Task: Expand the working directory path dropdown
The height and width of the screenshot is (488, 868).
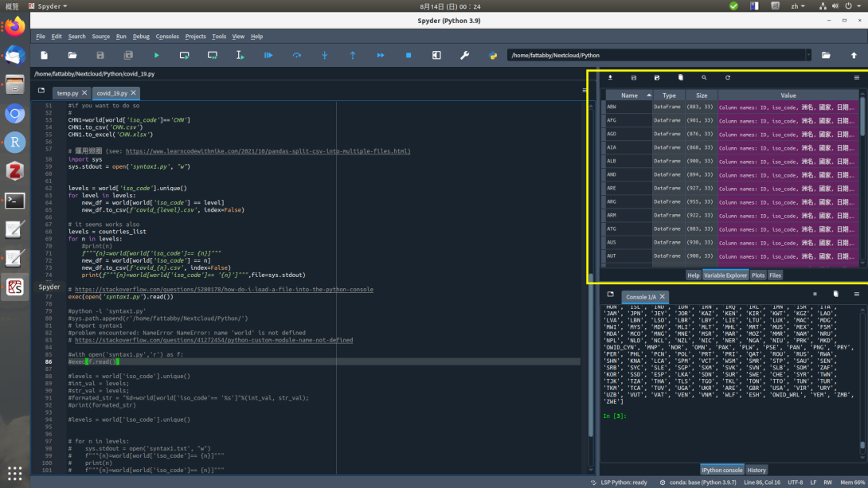Action: coord(807,55)
